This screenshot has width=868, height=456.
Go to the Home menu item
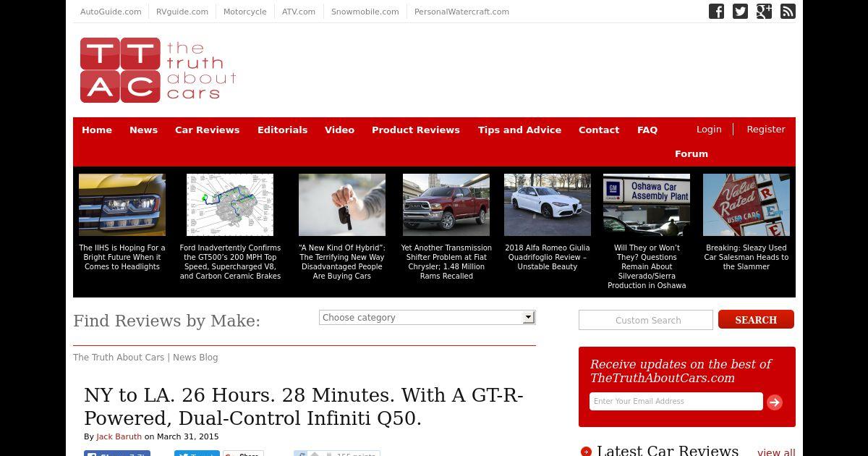coord(97,130)
